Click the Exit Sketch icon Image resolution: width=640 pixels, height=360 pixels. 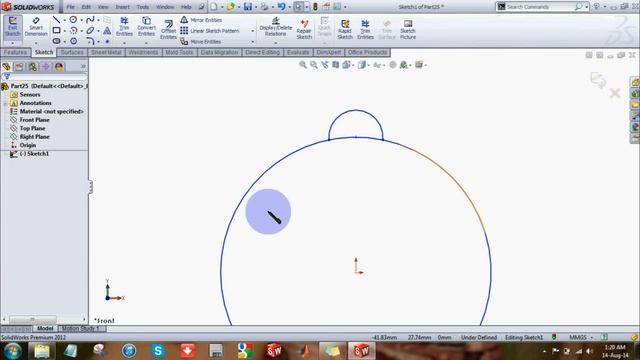click(x=13, y=27)
